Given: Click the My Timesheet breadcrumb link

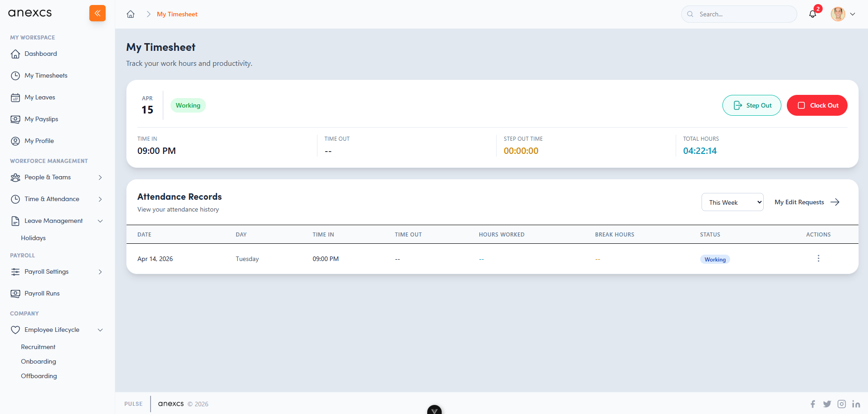Looking at the screenshot, I should 177,14.
